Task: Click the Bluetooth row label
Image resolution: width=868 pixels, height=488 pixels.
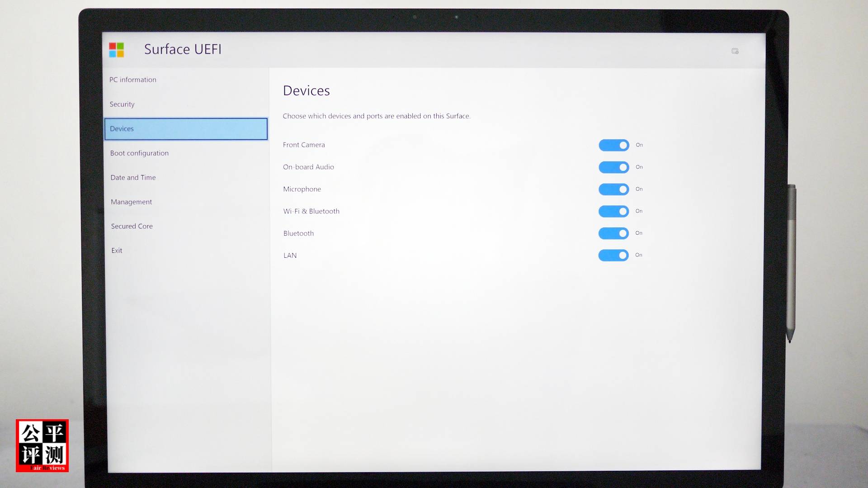Action: [x=298, y=234]
